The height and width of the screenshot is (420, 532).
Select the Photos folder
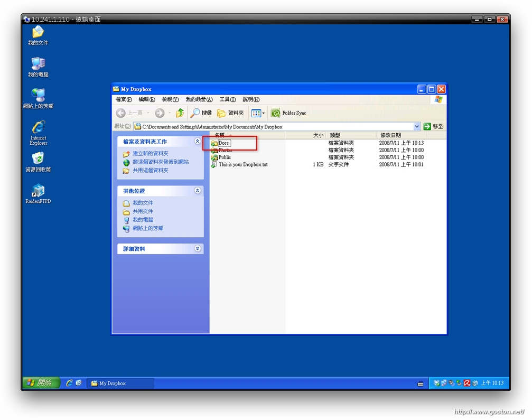[221, 150]
